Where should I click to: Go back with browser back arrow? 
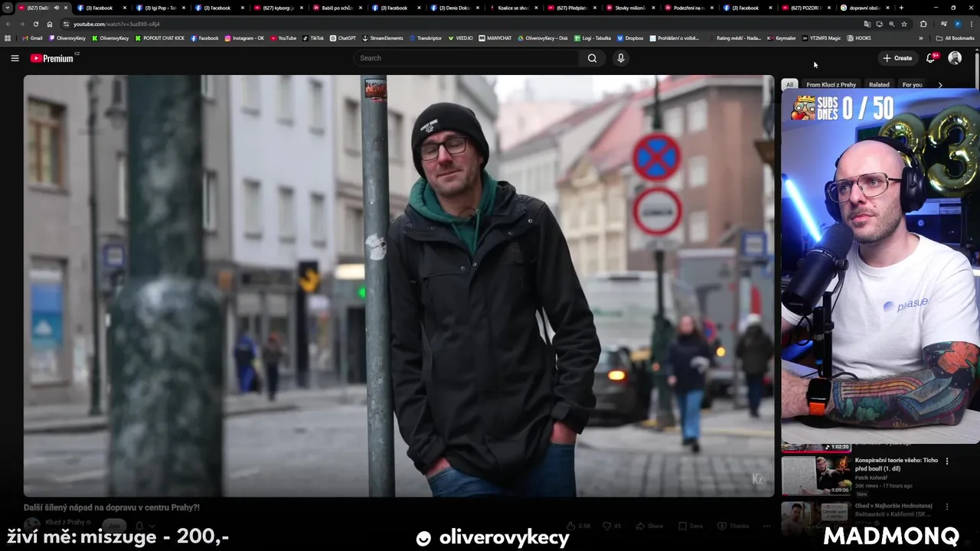point(8,24)
